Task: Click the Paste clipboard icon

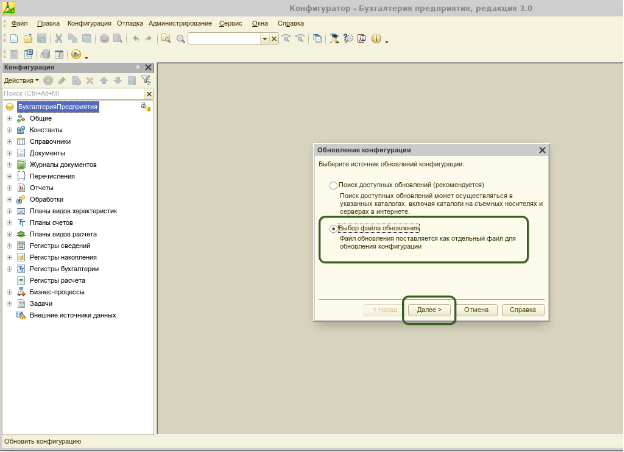Action: pyautogui.click(x=86, y=39)
